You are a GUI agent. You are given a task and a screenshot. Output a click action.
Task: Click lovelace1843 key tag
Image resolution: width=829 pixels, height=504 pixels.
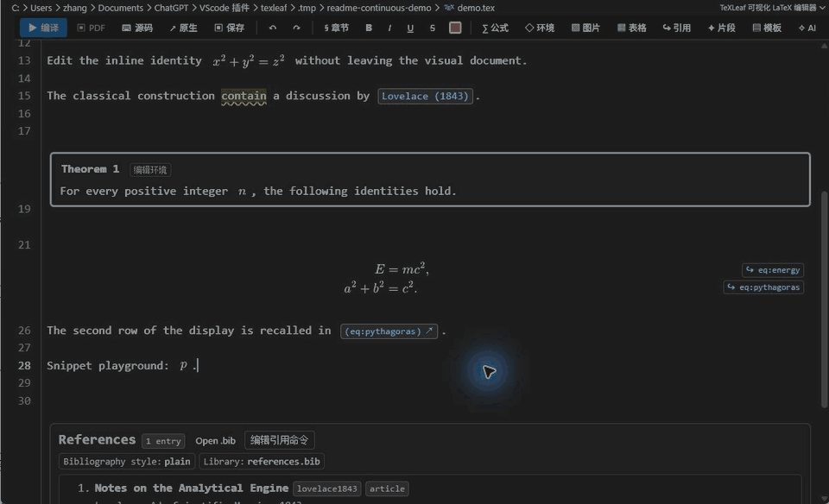click(x=326, y=488)
